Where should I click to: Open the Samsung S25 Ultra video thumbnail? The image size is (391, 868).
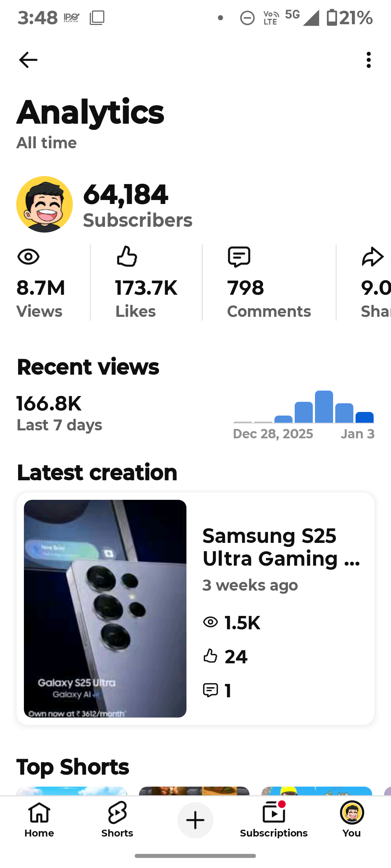(105, 608)
